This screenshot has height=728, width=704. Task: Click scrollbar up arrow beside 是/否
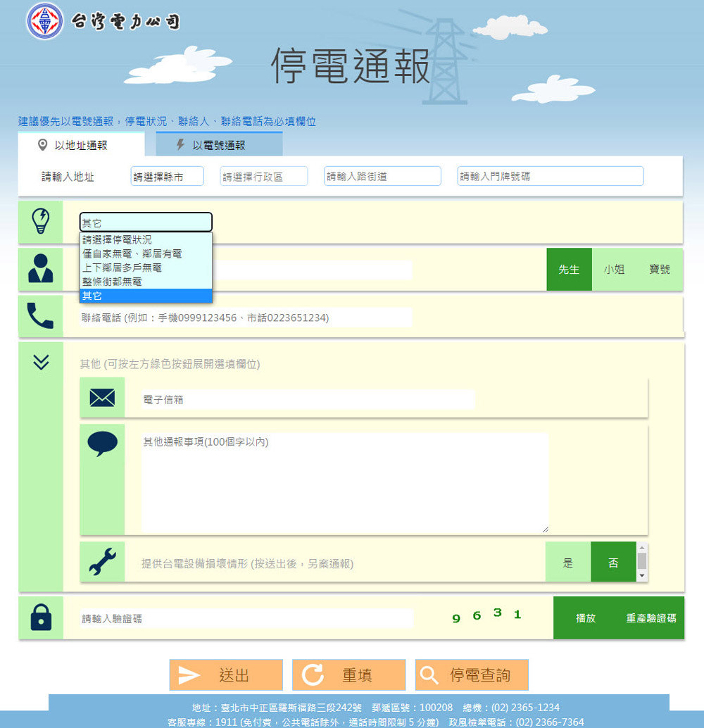(x=642, y=548)
